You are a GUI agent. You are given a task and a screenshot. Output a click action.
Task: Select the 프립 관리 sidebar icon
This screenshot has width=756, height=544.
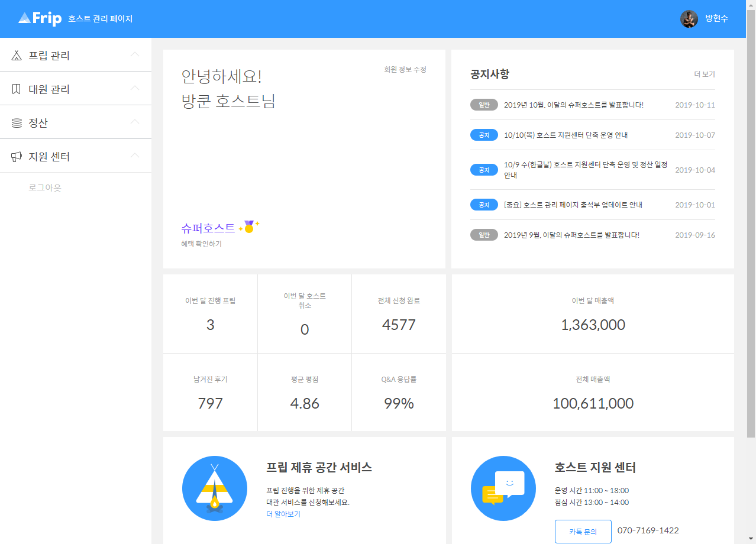coord(15,55)
